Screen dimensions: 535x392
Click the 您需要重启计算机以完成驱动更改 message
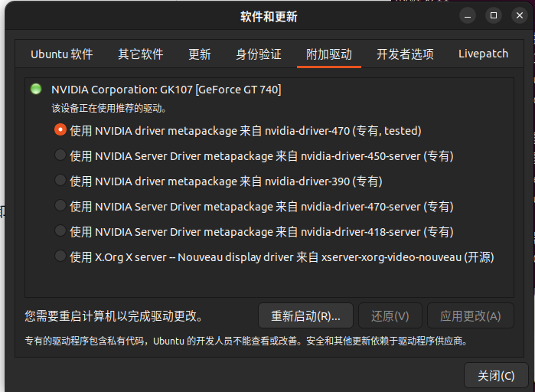(113, 316)
